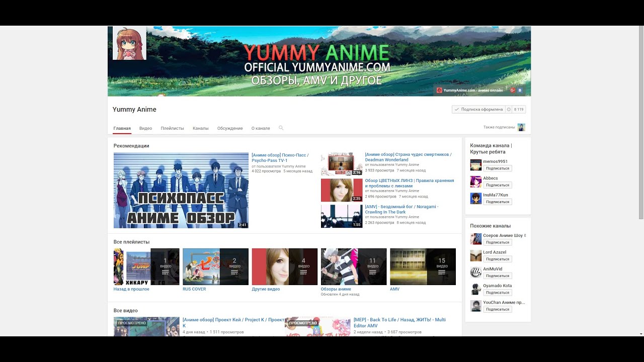Click the scrollbar down arrow
Screen dimensions: 644x362
coord(641,334)
